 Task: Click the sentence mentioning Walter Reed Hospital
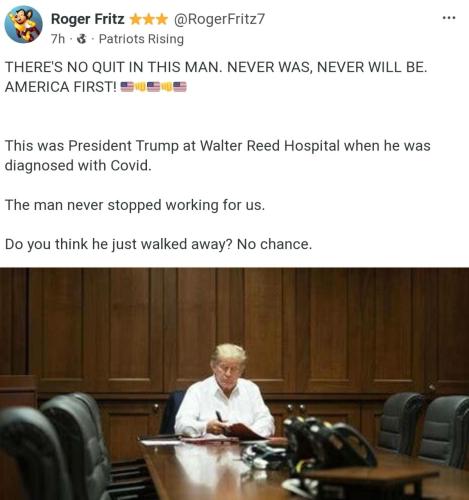(218, 146)
